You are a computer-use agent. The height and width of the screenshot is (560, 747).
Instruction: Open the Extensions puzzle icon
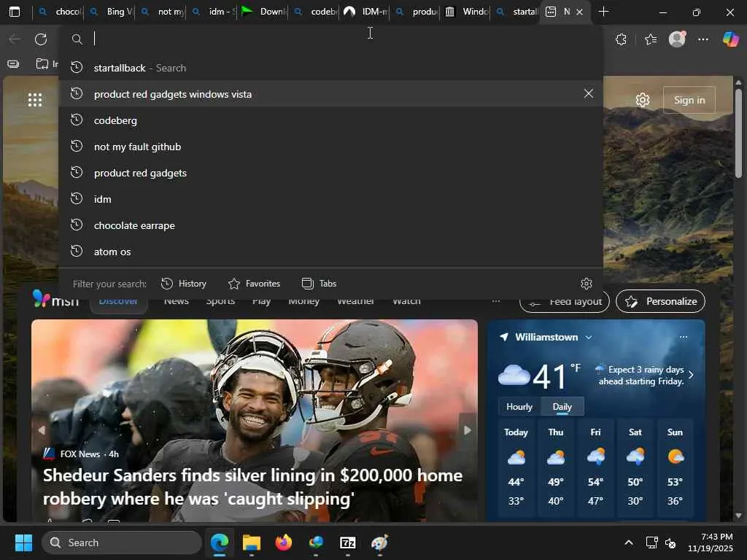622,39
